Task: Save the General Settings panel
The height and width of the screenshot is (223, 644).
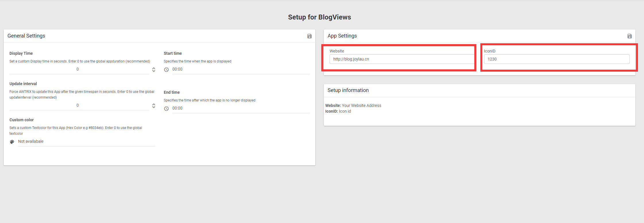Action: pyautogui.click(x=309, y=36)
